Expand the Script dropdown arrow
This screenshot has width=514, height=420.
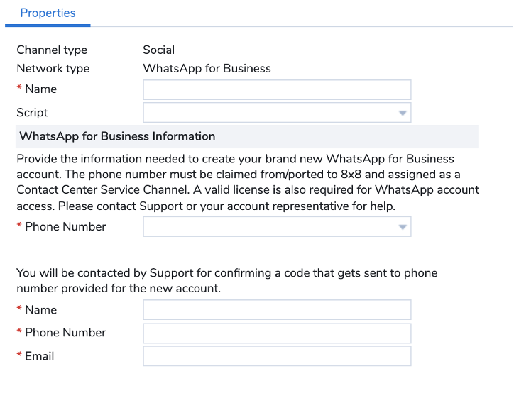[x=403, y=113]
